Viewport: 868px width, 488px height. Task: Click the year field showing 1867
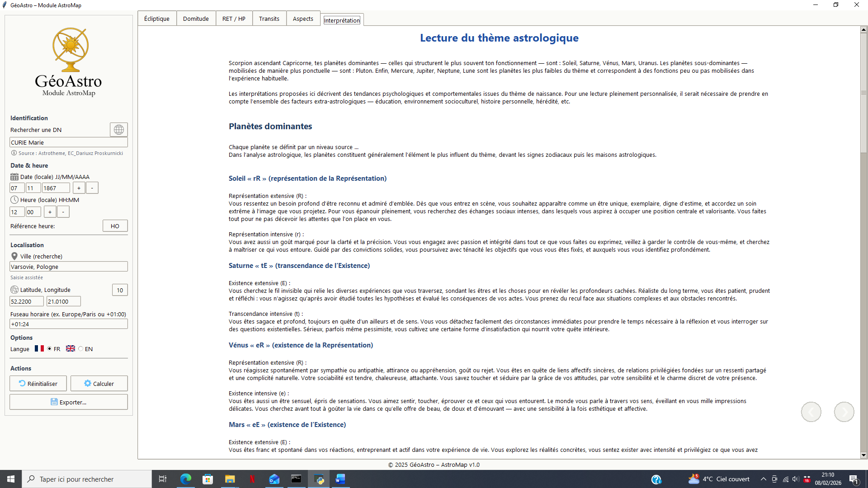(56, 188)
